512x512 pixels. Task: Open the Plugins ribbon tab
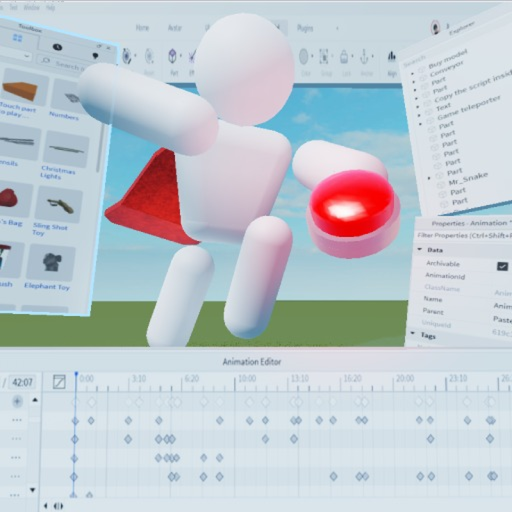305,28
